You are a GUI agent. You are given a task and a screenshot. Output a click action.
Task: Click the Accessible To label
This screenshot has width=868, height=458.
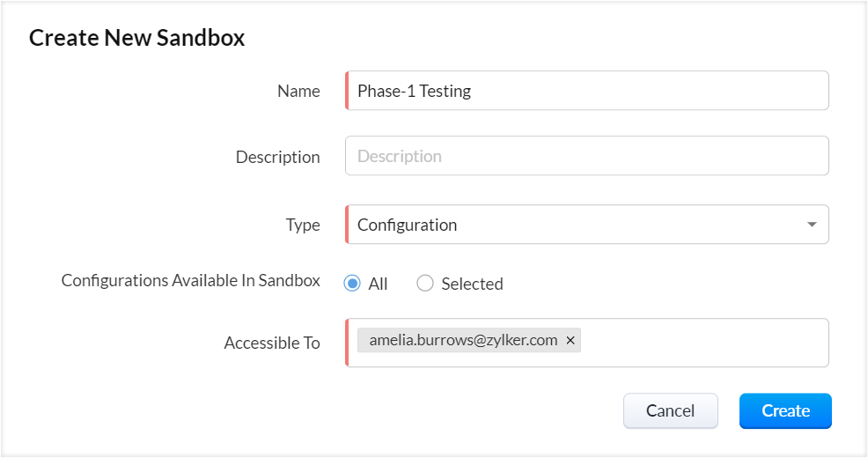[x=272, y=343]
